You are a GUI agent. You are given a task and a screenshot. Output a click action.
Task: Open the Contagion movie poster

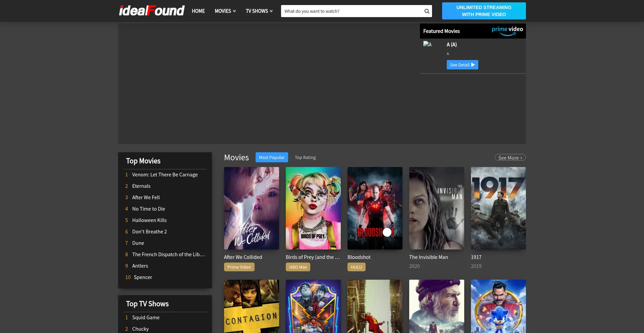pos(252,306)
